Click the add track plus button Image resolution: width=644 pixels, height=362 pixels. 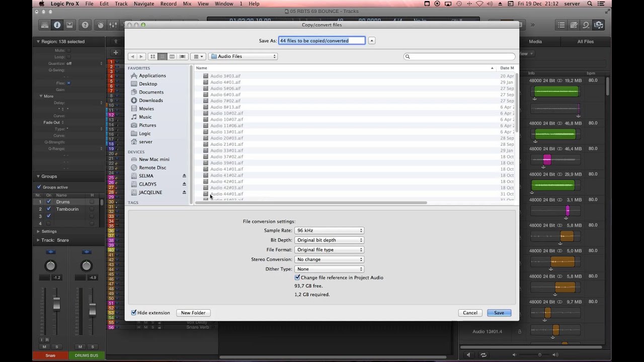pos(115,52)
